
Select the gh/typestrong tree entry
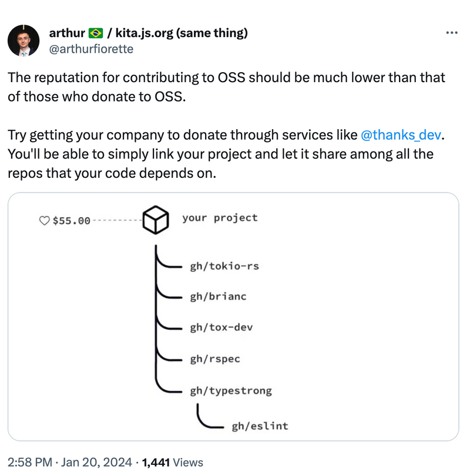(x=231, y=391)
